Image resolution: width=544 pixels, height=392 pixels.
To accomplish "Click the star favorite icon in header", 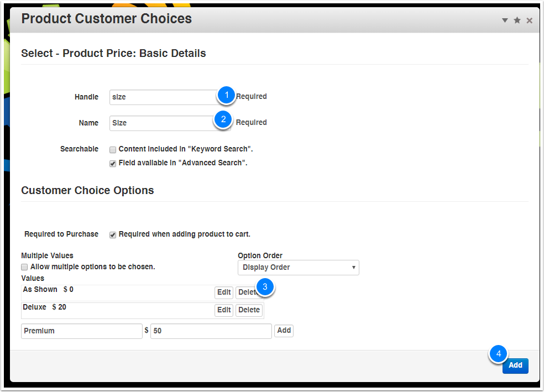I will click(x=517, y=20).
